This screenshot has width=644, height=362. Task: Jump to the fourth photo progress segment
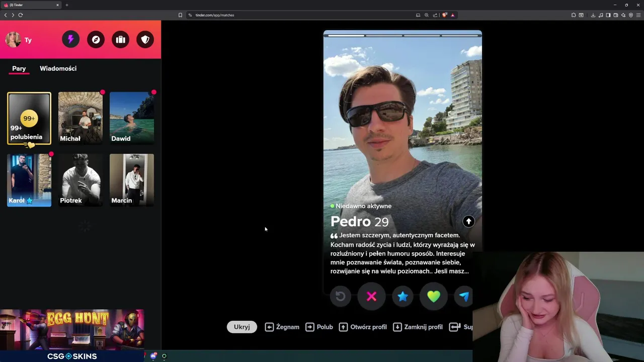(459, 36)
